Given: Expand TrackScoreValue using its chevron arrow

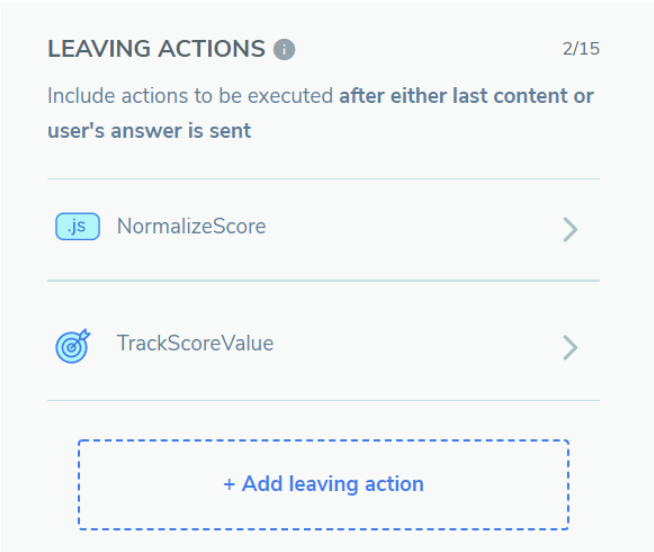Looking at the screenshot, I should [x=570, y=348].
